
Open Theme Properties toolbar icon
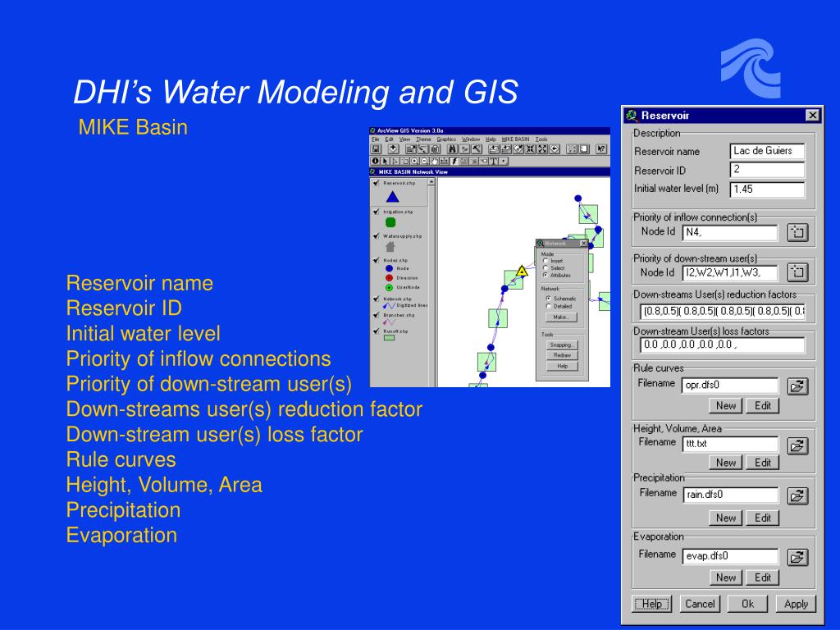pyautogui.click(x=411, y=149)
